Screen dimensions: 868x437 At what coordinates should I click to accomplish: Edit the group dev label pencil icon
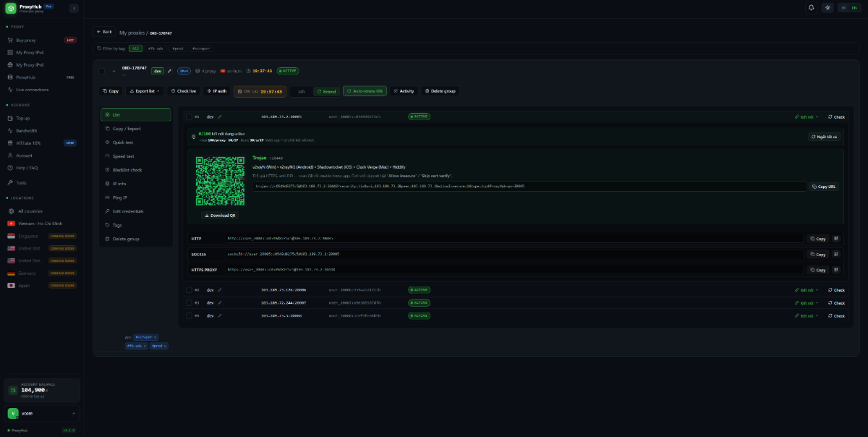click(x=170, y=71)
